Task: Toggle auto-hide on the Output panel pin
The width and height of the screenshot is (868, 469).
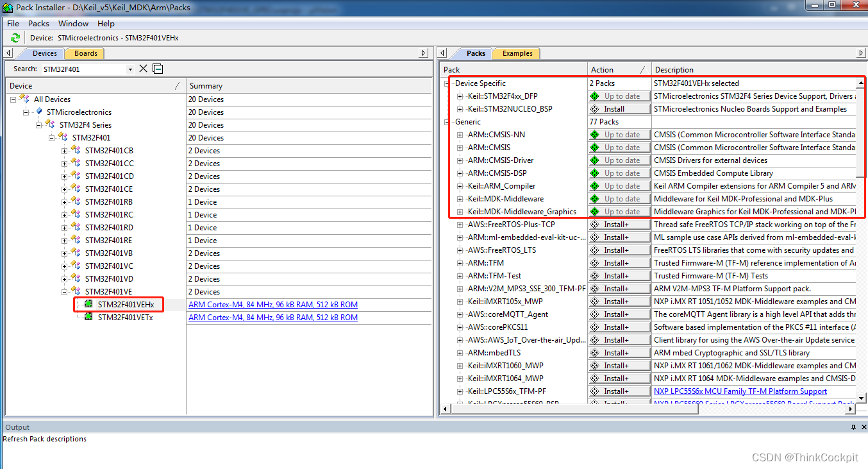Action: 853,427
